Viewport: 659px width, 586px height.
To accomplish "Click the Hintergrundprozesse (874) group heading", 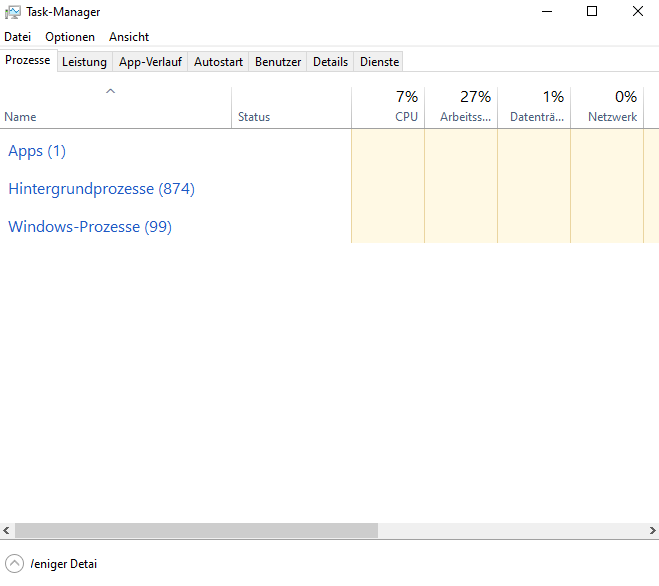I will [101, 189].
